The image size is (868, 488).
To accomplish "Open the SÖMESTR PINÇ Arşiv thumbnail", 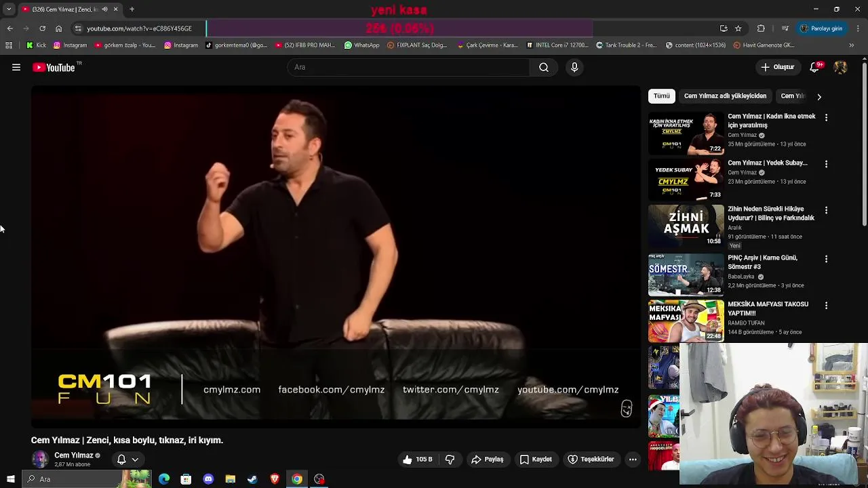I will (686, 275).
